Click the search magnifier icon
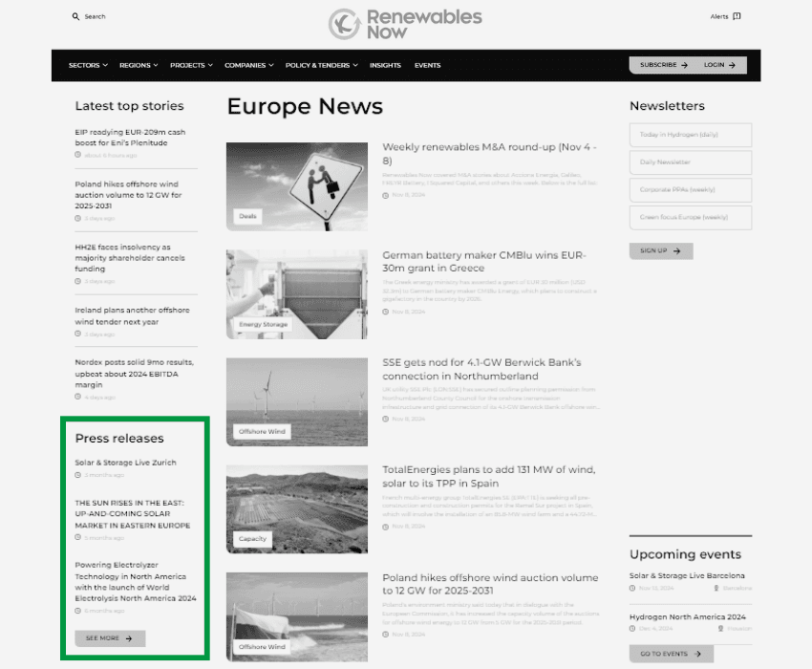 [75, 16]
